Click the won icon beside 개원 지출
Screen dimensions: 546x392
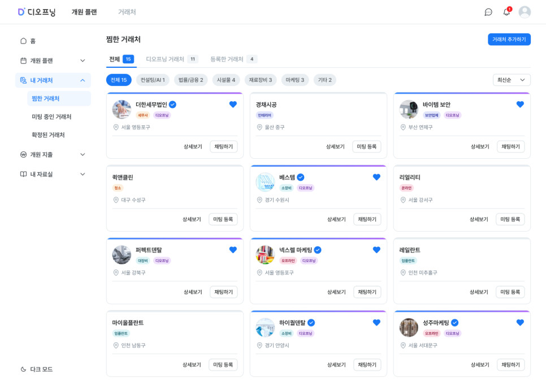(23, 155)
